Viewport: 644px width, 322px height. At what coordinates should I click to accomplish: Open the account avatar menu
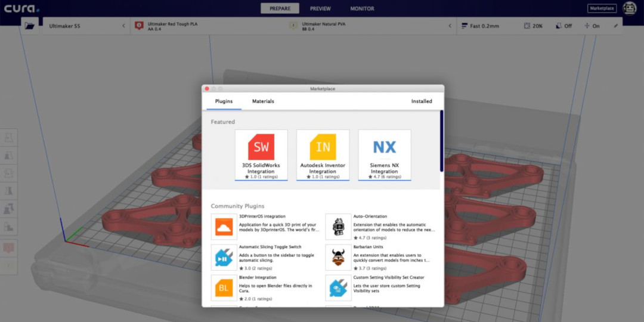[629, 8]
